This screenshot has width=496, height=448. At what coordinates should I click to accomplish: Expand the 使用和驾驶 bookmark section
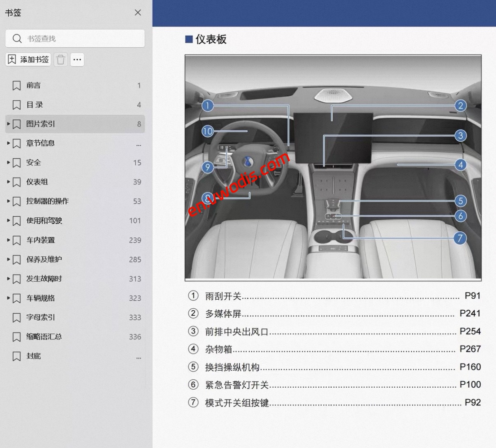[x=8, y=221]
